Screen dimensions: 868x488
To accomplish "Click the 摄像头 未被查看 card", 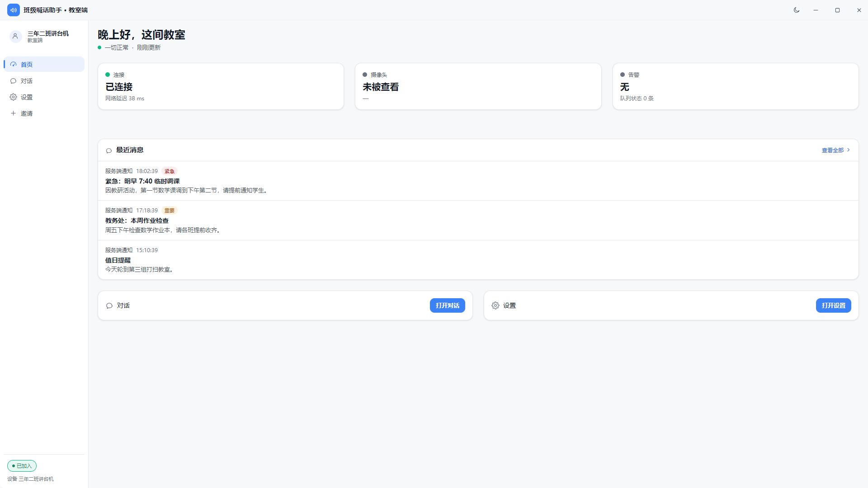I will click(x=478, y=86).
